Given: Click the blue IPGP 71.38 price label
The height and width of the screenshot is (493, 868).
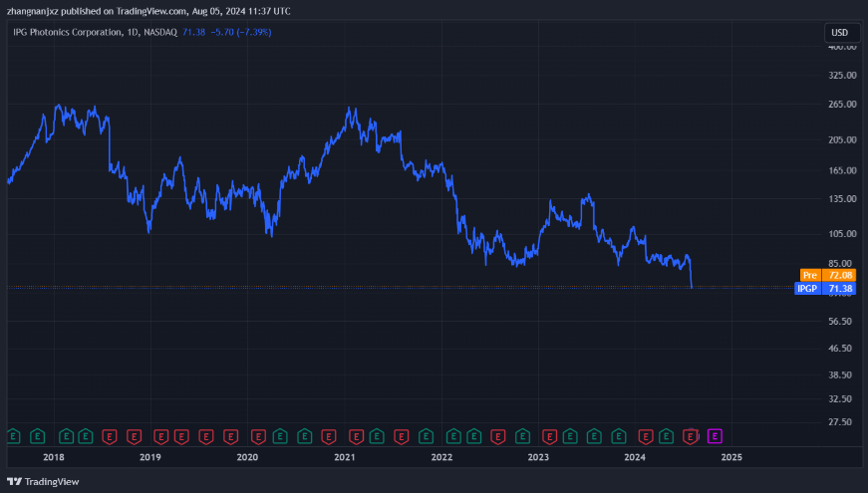Looking at the screenshot, I should 825,288.
